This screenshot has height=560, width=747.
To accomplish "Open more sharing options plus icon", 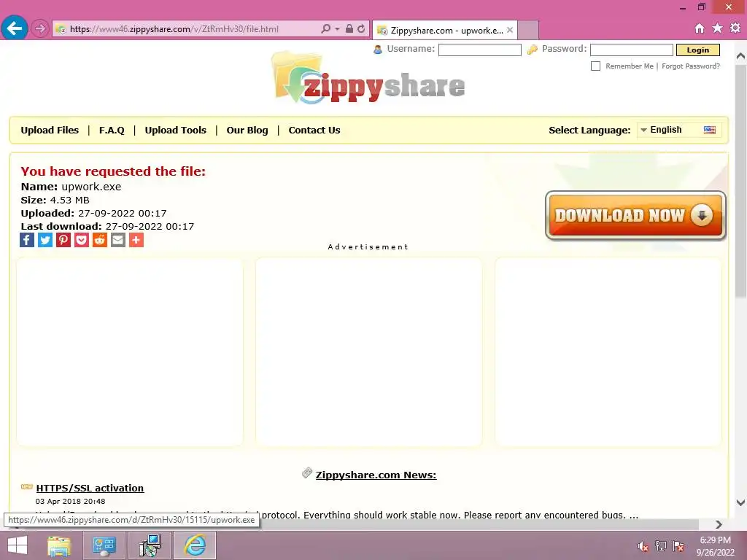I will 136,240.
